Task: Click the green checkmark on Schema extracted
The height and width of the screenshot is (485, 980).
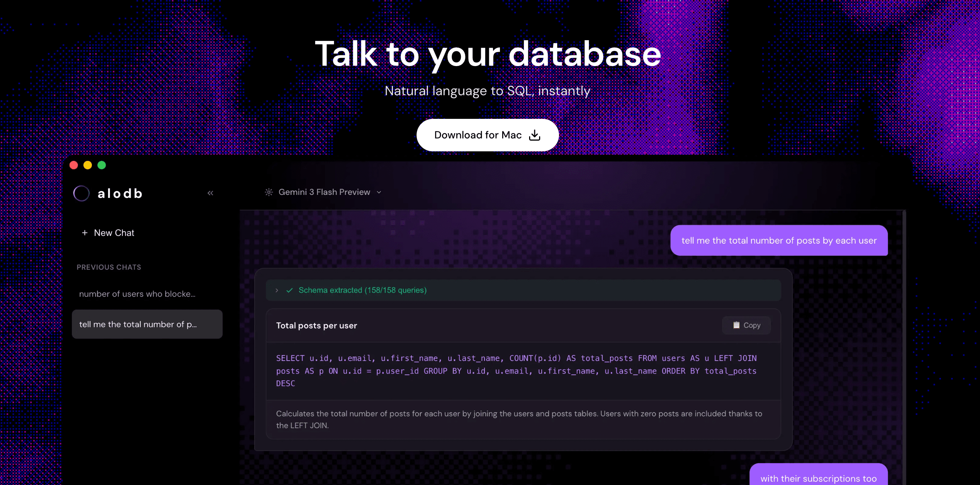Action: coord(290,290)
